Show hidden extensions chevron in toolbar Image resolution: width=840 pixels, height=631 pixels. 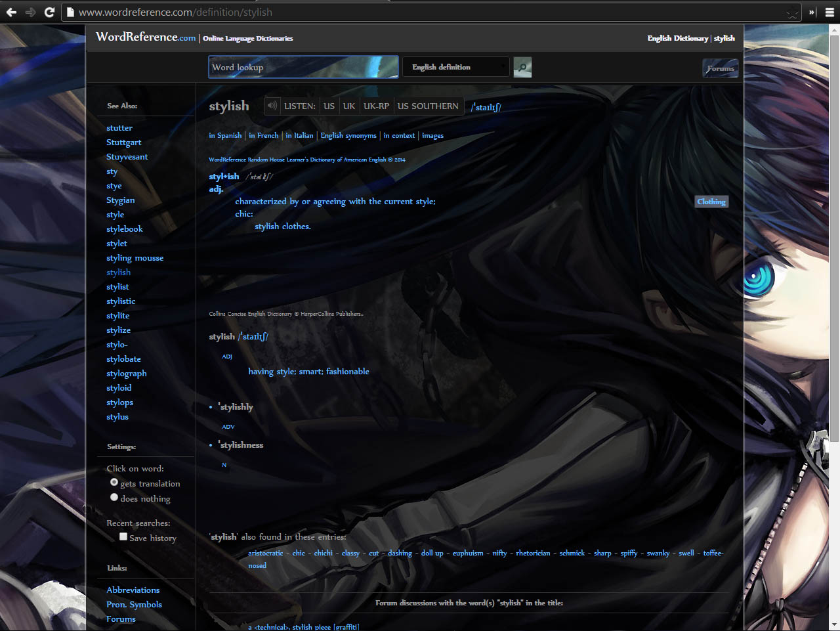tap(812, 12)
